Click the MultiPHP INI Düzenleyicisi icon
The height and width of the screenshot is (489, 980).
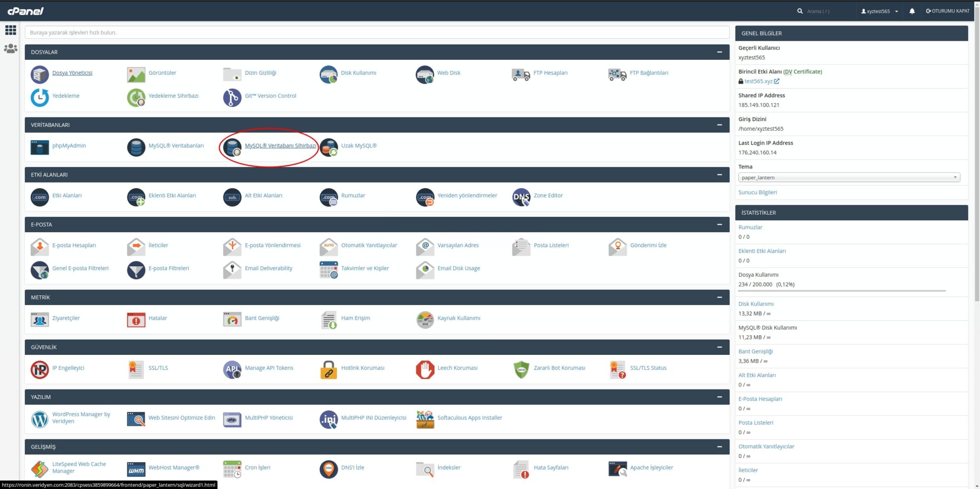click(x=329, y=420)
